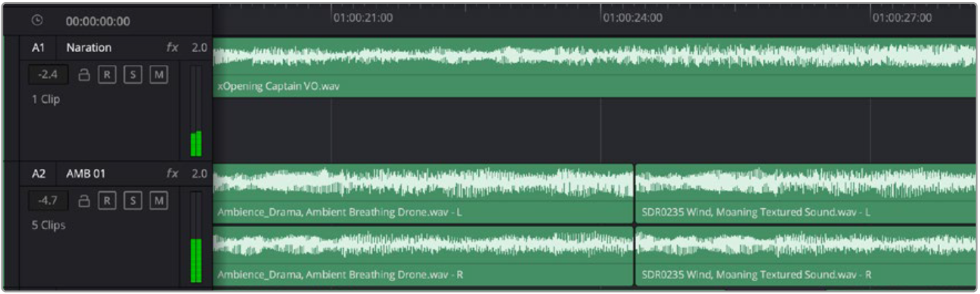Arm record on A2 AMB 01 track
The image size is (980, 294).
coord(106,201)
